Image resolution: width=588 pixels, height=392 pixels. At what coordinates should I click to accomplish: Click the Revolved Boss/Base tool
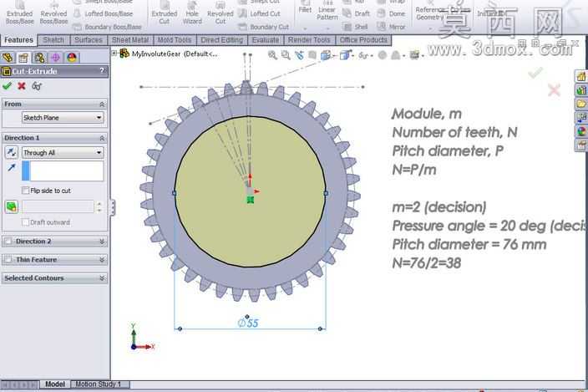tap(54, 13)
